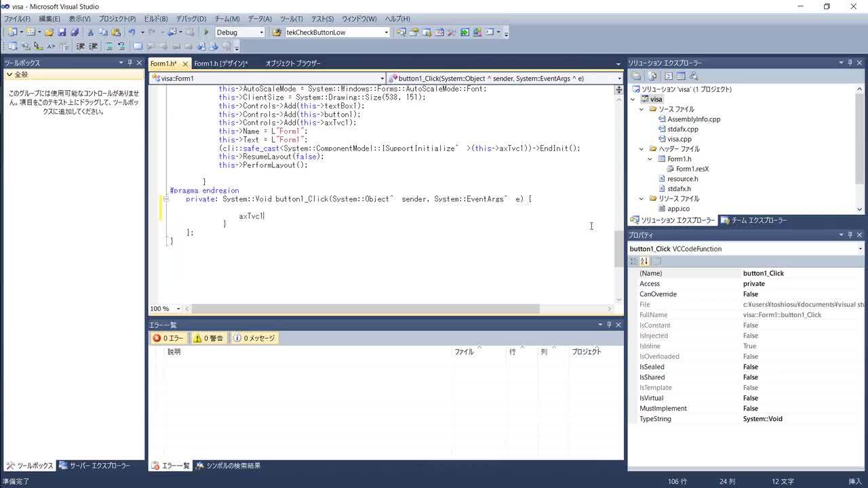Open visa.cpp in Solution Explorer
868x488 pixels.
point(679,139)
